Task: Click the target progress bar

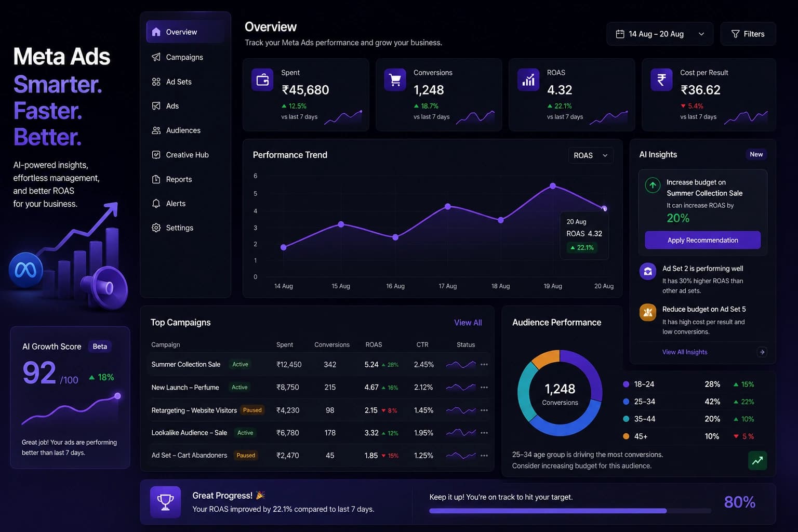Action: click(570, 511)
